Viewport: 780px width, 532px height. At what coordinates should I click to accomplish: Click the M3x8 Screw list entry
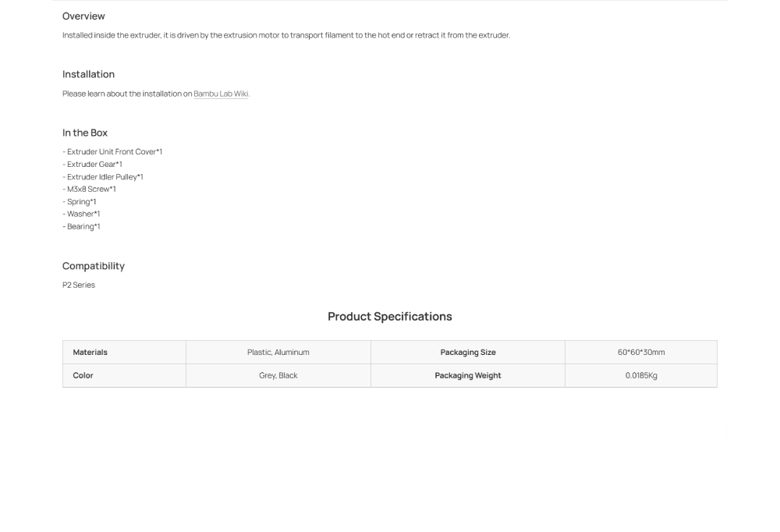tap(90, 190)
